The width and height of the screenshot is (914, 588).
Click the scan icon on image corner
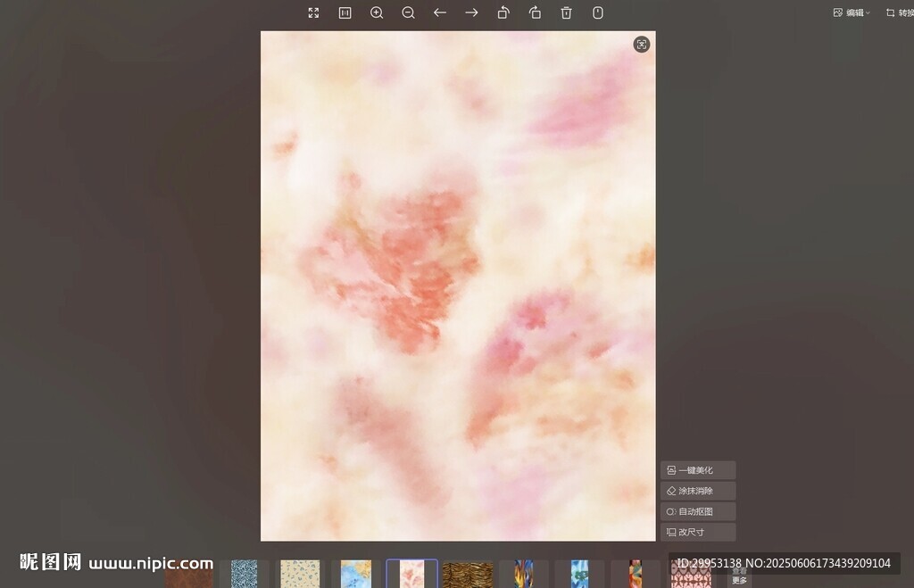tap(641, 45)
